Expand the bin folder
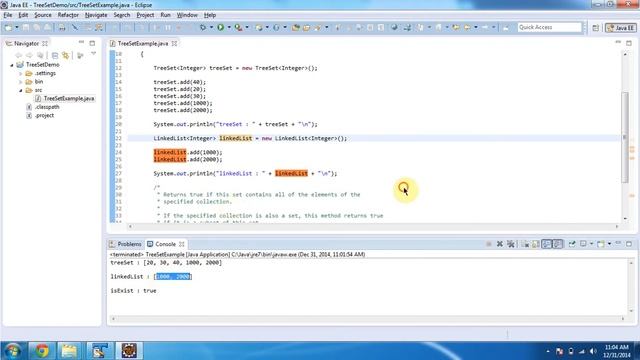640x360 pixels. (20, 82)
